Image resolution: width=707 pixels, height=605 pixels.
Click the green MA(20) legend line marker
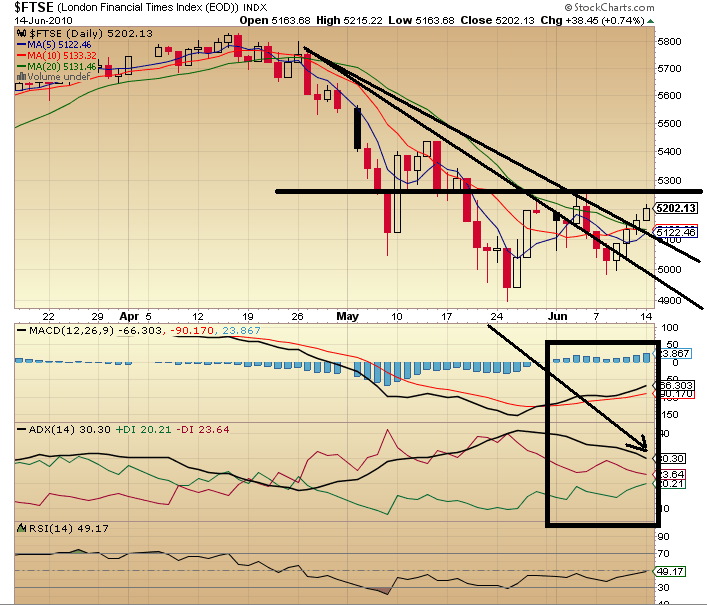click(20, 66)
